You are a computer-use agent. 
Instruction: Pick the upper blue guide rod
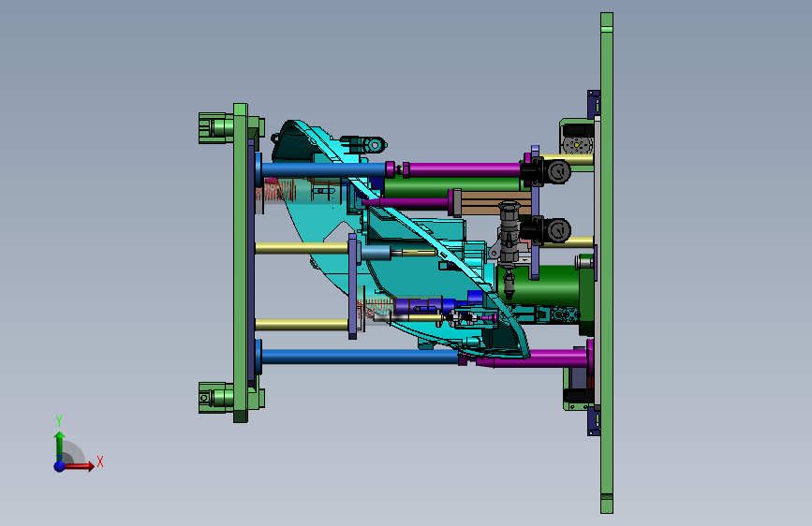tap(323, 169)
